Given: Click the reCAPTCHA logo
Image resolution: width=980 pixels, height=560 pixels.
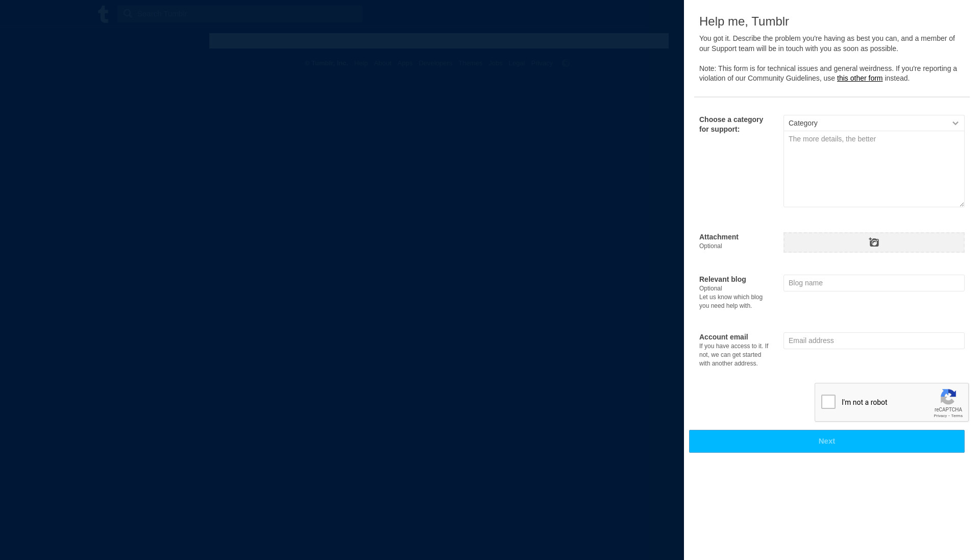Looking at the screenshot, I should point(948,397).
